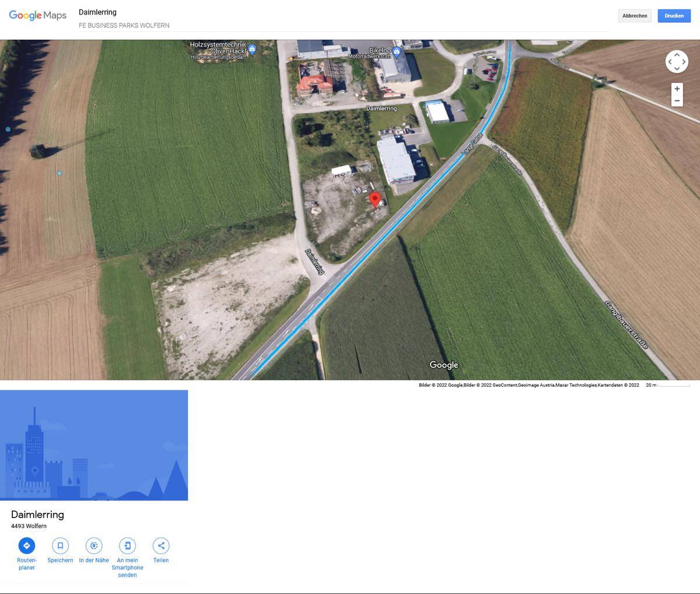
Task: Click the blue city illustration thumbnail
Action: pyautogui.click(x=94, y=445)
